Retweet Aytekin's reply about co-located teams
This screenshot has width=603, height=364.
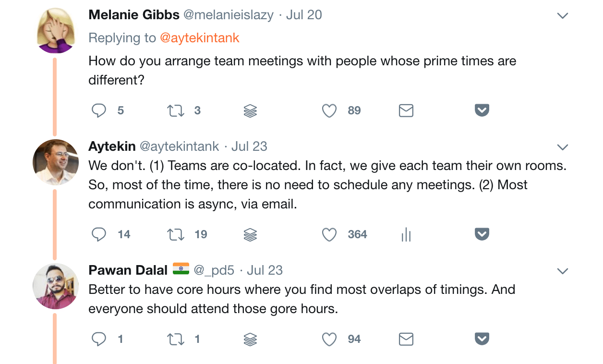175,235
